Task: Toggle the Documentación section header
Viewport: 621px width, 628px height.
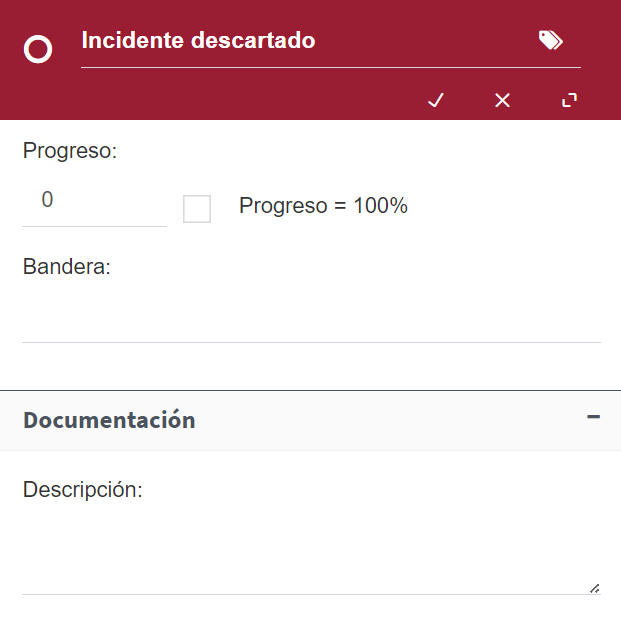Action: click(310, 421)
